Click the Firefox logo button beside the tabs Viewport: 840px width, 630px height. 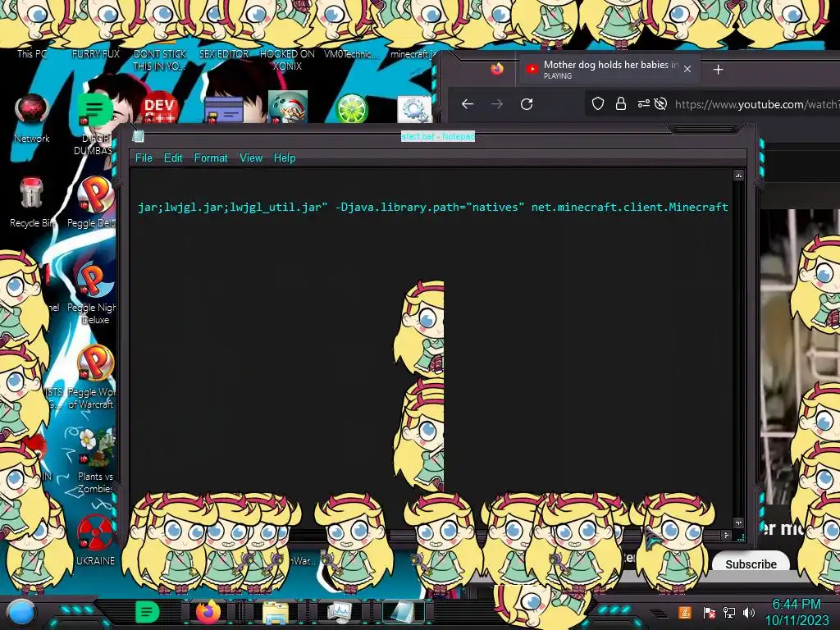[497, 69]
